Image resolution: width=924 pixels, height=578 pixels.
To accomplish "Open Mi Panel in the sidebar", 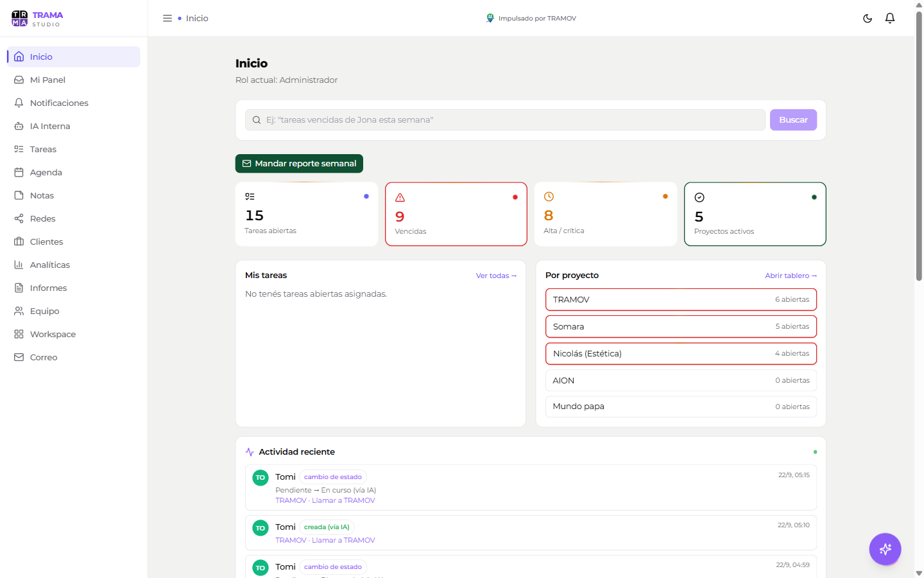I will coord(73,80).
